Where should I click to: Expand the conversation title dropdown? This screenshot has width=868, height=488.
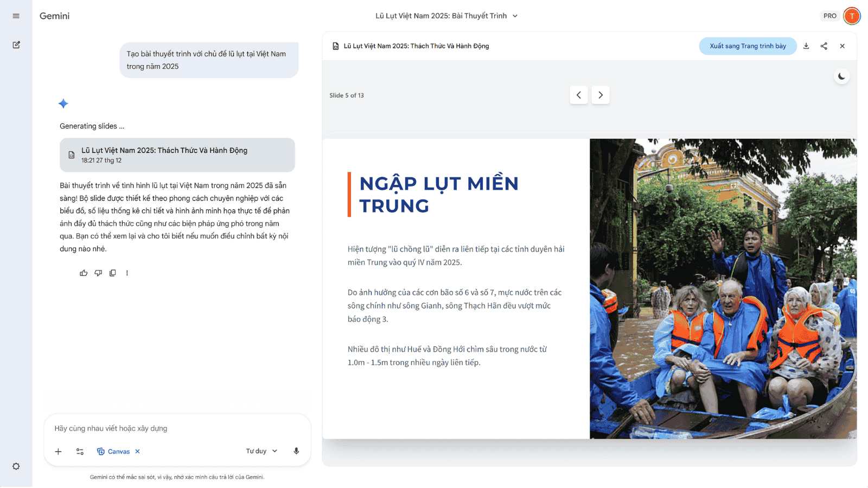tap(515, 16)
